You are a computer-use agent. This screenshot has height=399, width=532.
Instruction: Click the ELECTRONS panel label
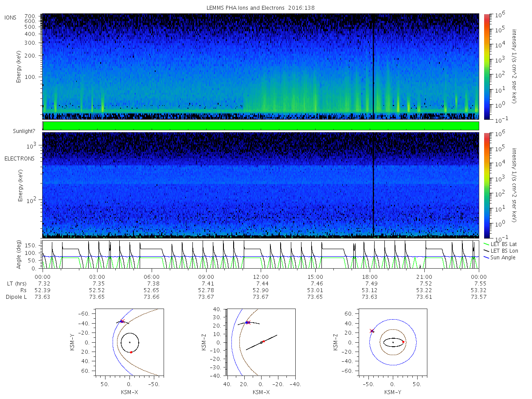[x=20, y=158]
